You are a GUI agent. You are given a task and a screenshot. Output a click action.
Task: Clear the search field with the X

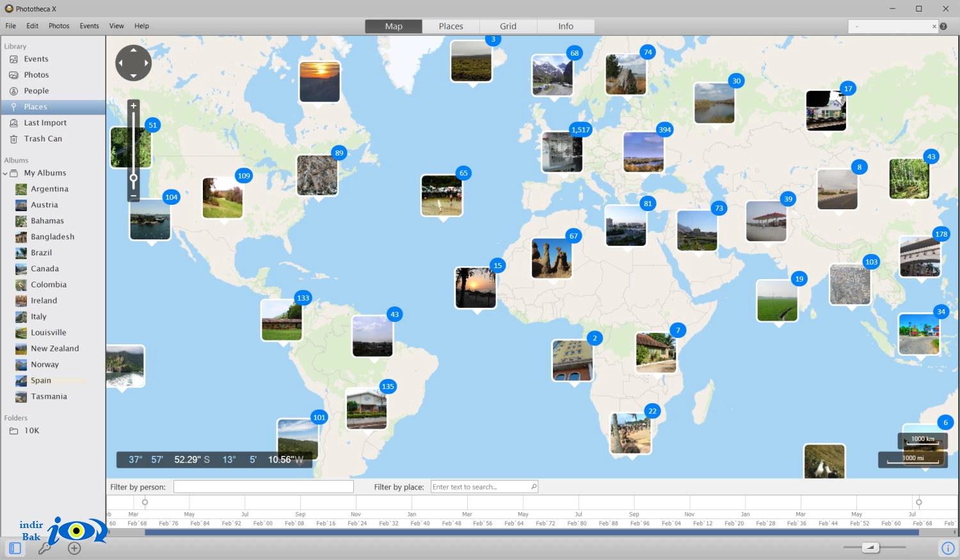(x=934, y=26)
